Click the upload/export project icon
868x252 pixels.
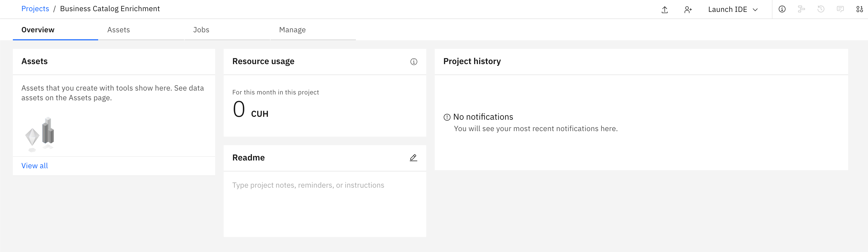pos(664,10)
